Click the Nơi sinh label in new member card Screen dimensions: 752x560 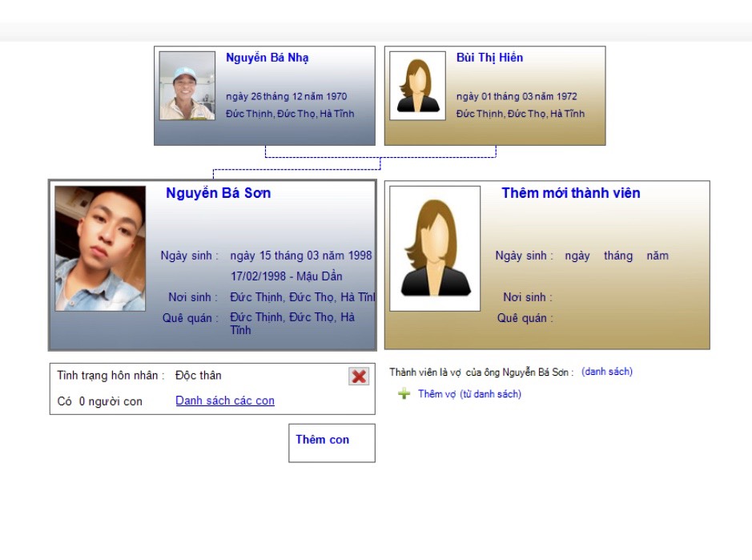(x=528, y=297)
